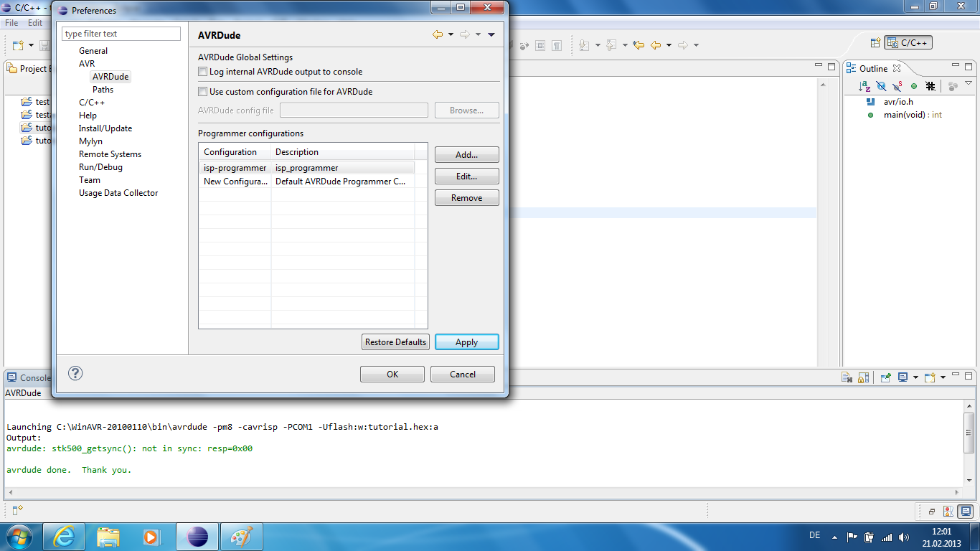Image resolution: width=980 pixels, height=551 pixels.
Task: Go to Last Edit Location
Action: tap(638, 45)
